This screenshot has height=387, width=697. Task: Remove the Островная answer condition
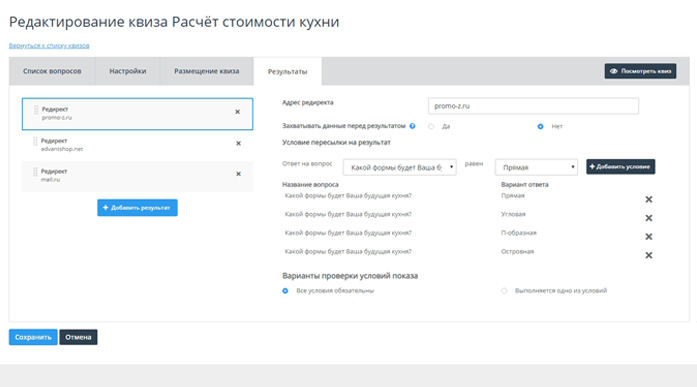point(649,255)
